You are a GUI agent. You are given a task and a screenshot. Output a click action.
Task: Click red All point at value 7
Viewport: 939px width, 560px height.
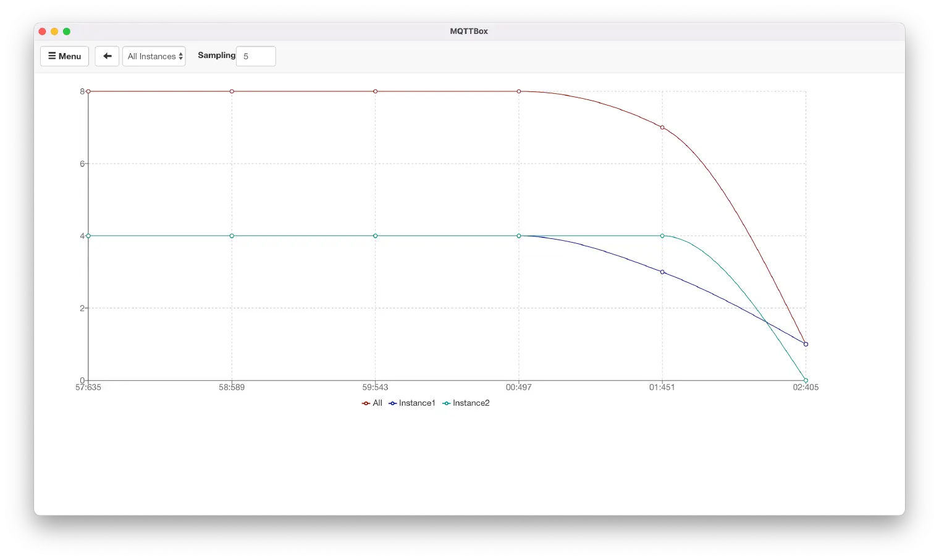coord(662,128)
